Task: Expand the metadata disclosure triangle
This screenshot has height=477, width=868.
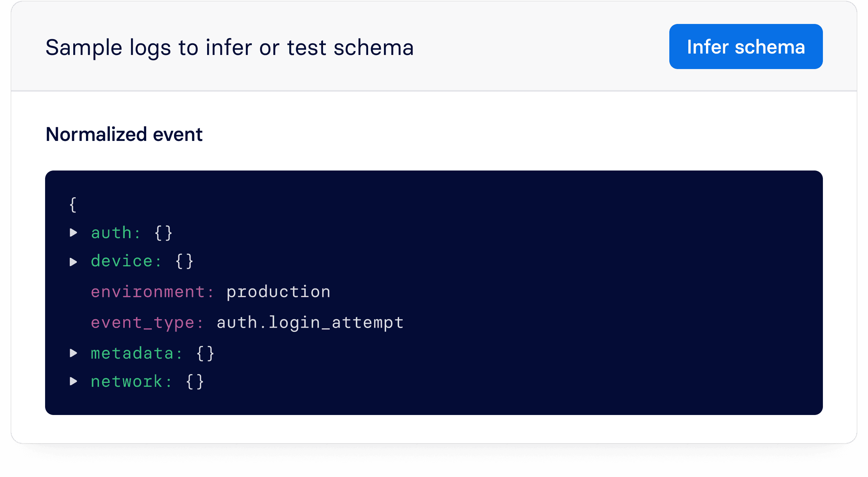Action: coord(73,353)
